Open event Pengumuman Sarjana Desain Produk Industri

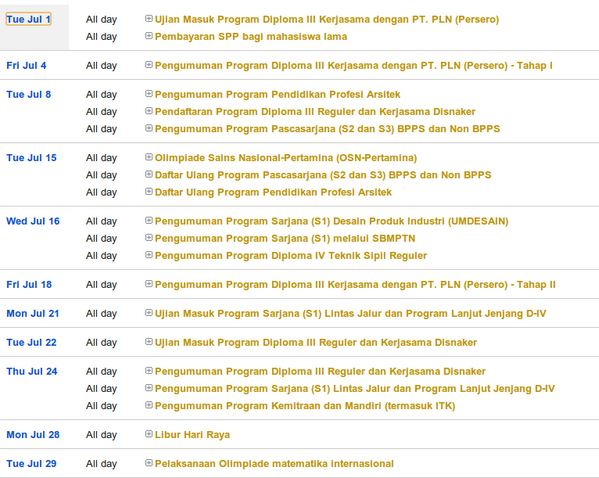tap(332, 221)
